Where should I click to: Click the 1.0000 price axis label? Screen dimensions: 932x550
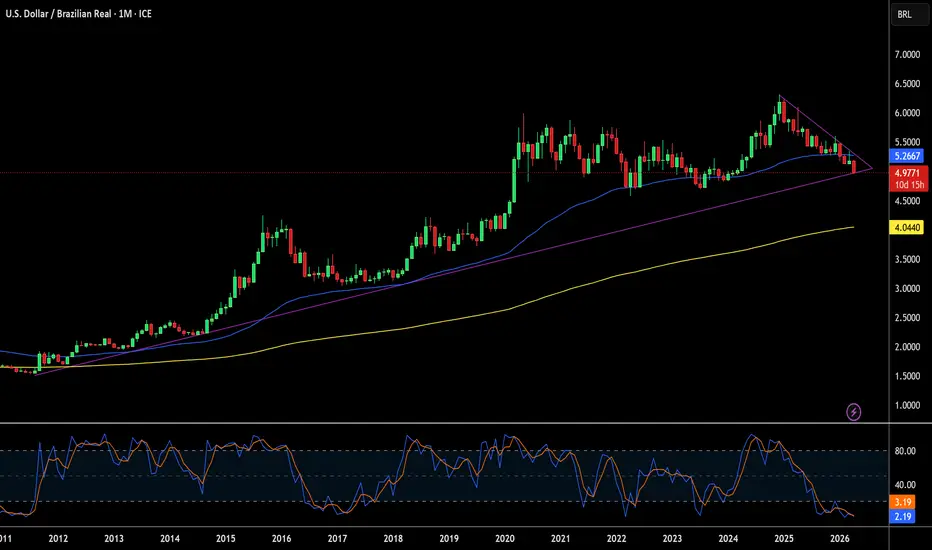(x=907, y=406)
